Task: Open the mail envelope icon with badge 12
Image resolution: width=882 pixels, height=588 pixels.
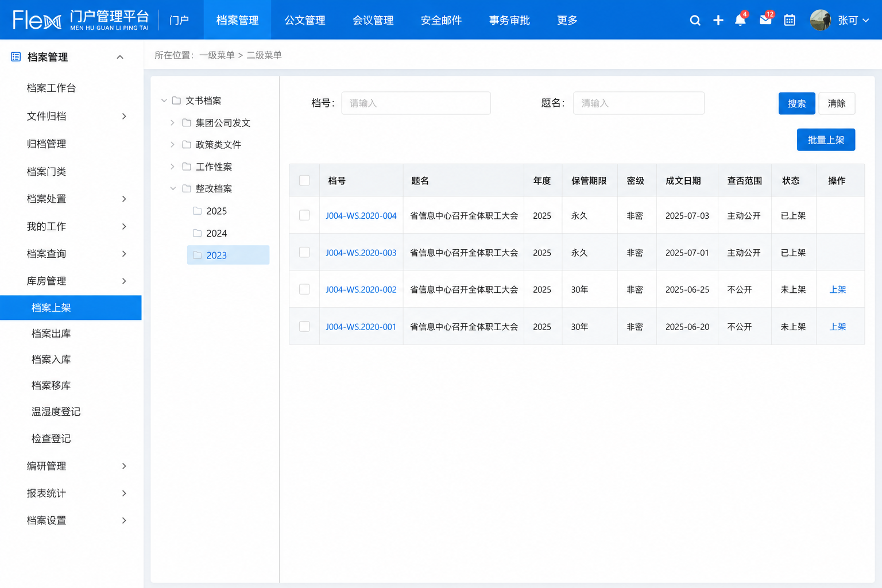Action: 765,20
